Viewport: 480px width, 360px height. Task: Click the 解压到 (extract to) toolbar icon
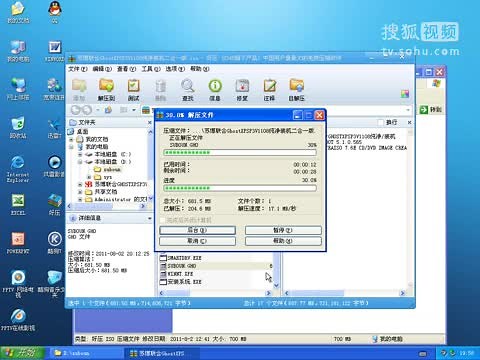(x=106, y=89)
